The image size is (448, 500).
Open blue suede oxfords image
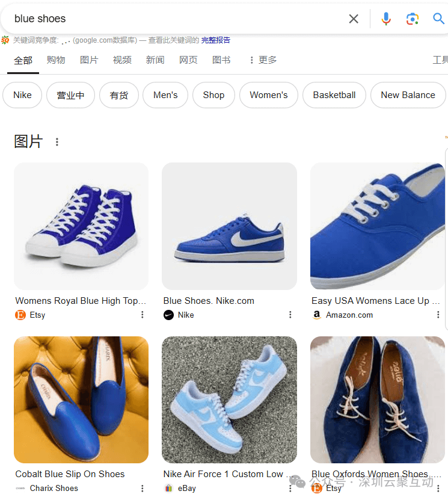pos(378,400)
